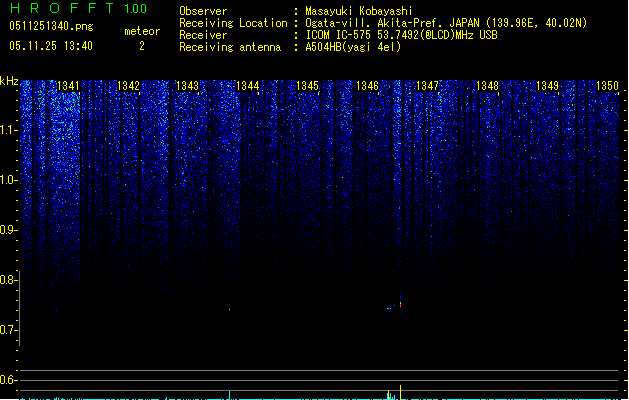Click the HROFFT 1.0.0 title text
The height and width of the screenshot is (400, 629).
point(79,8)
